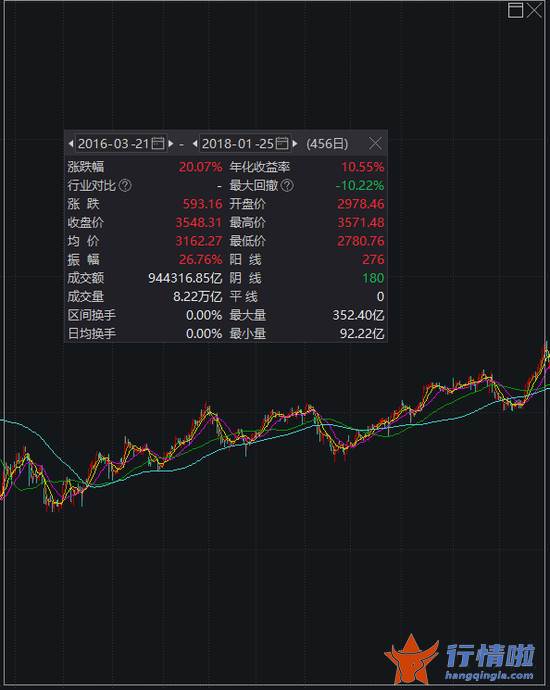Select 开盘价 value 2978.46
550x690 pixels.
[360, 204]
